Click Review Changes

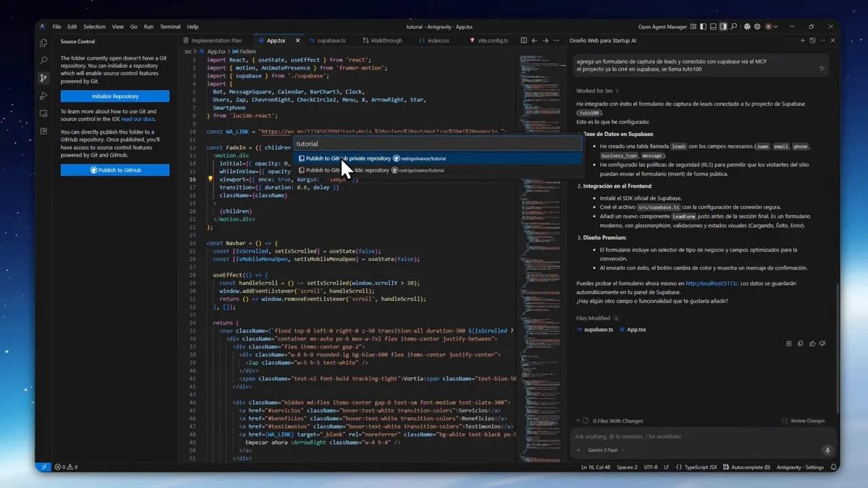(x=804, y=421)
